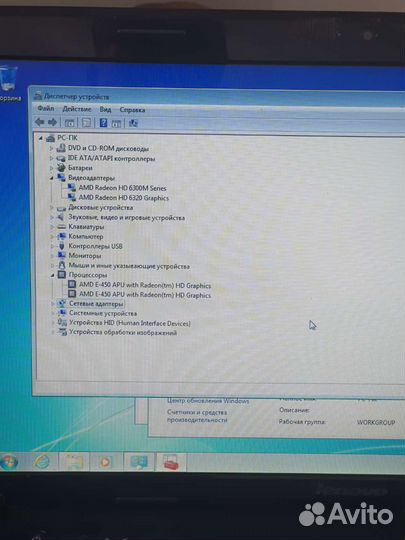
Task: Click the Системные устройства icon
Action: [62, 313]
